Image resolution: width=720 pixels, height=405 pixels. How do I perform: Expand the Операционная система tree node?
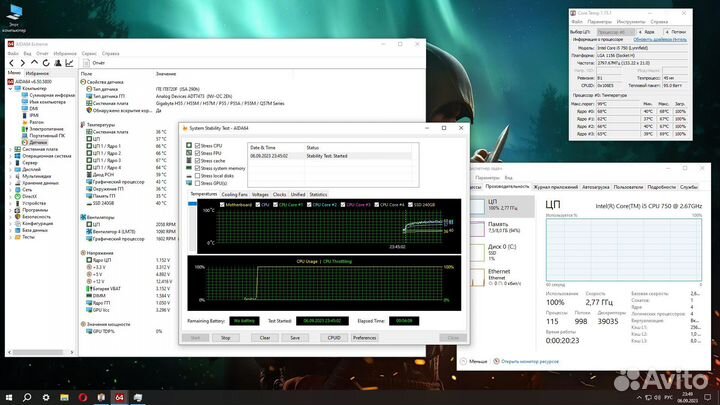10,156
